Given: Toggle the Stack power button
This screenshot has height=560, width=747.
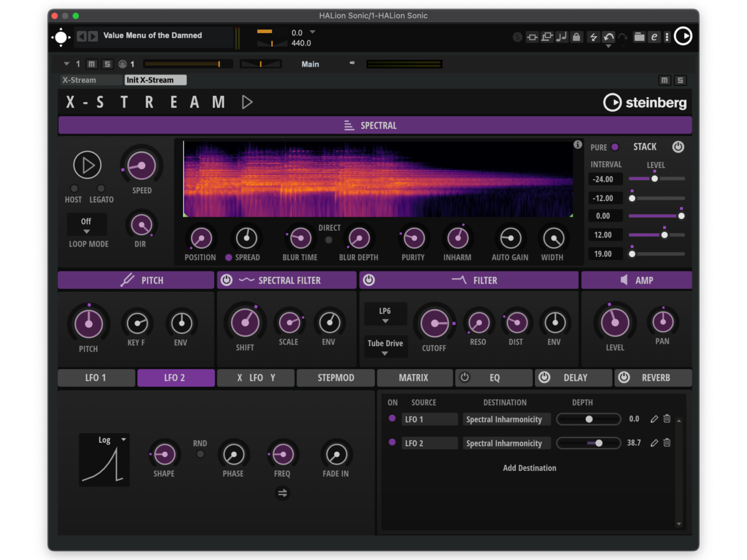Looking at the screenshot, I should tap(678, 147).
